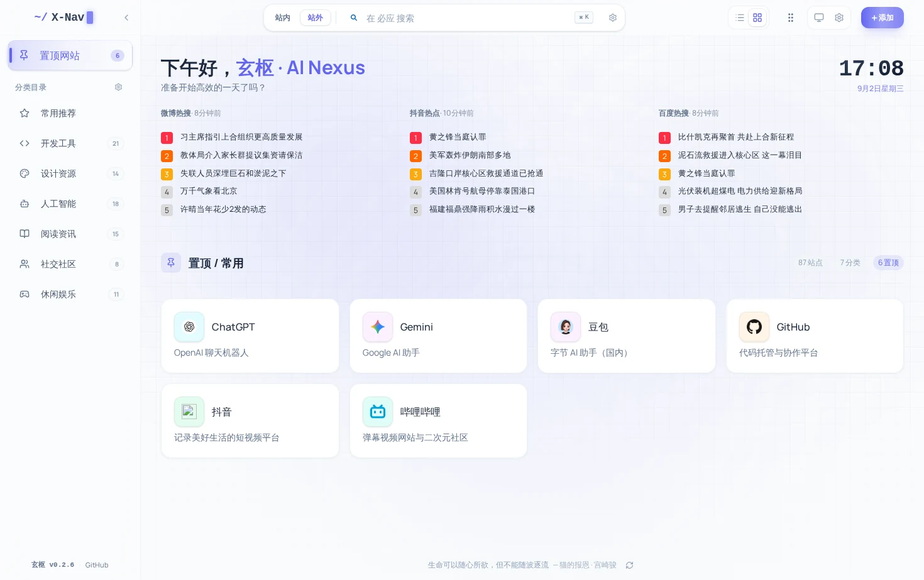Viewport: 924px width, 580px height.
Task: Open the GitHub link in footer
Action: pos(97,565)
